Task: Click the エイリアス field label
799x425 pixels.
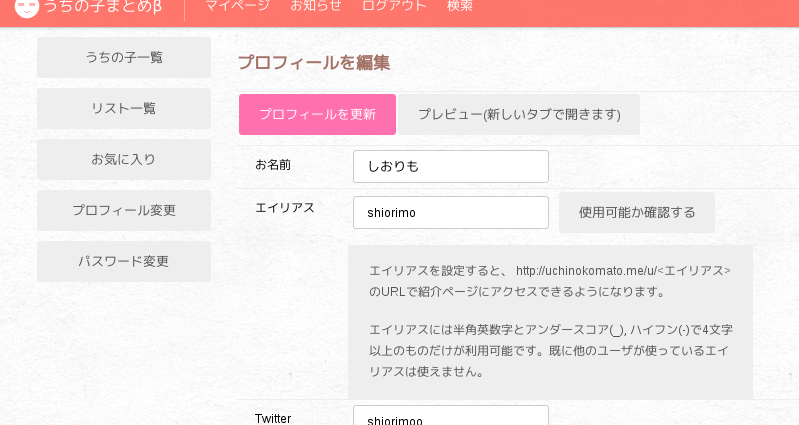Action: pyautogui.click(x=285, y=208)
